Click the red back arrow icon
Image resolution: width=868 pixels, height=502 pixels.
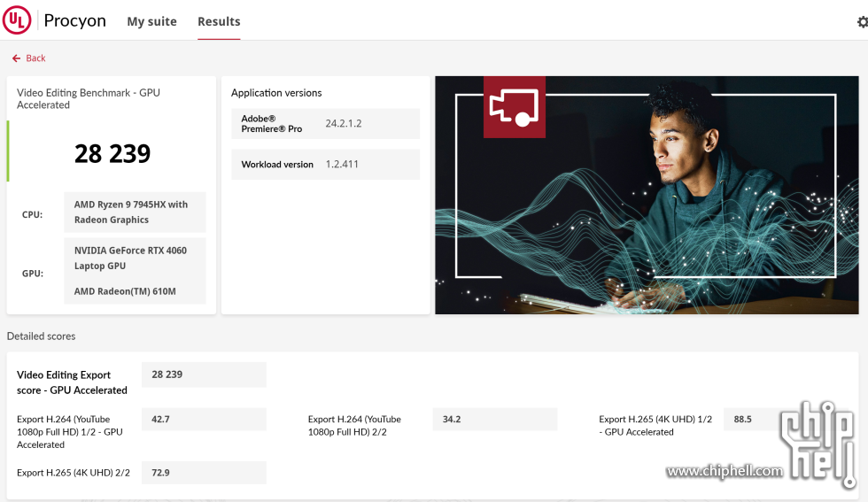coord(16,58)
